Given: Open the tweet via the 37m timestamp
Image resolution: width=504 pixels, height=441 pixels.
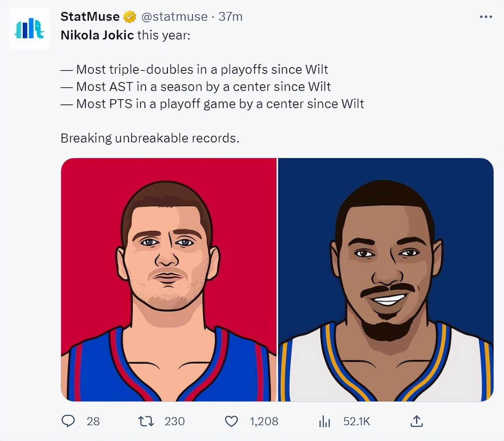Looking at the screenshot, I should [230, 16].
